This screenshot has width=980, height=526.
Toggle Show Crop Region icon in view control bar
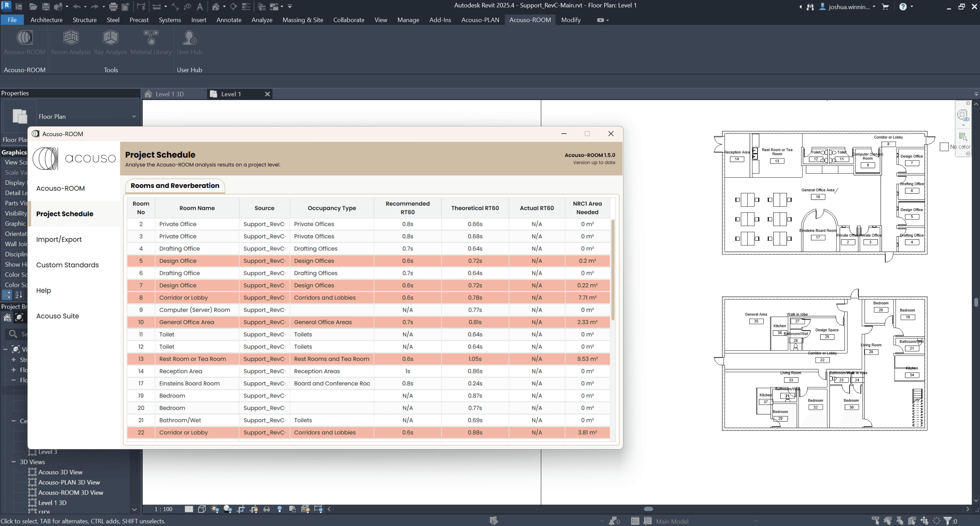[254, 509]
